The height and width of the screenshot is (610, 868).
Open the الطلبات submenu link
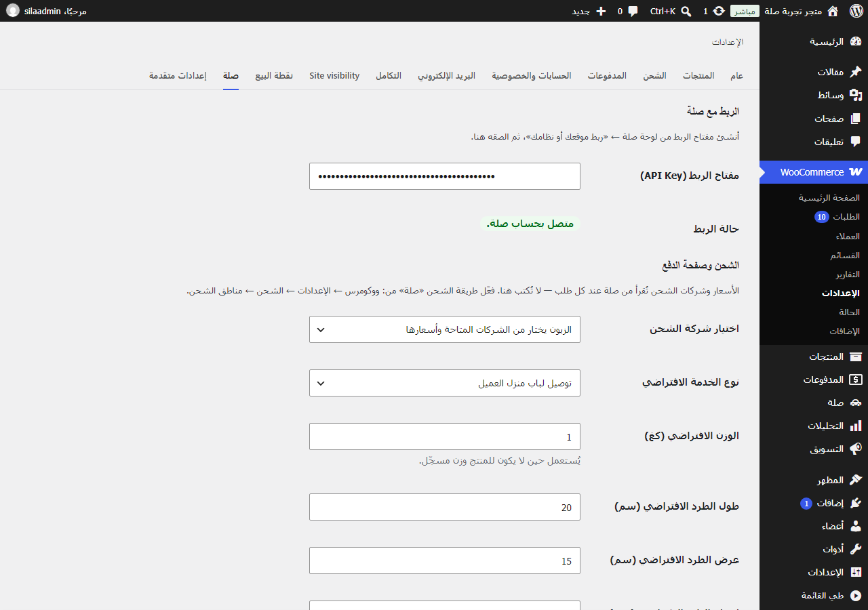click(846, 217)
